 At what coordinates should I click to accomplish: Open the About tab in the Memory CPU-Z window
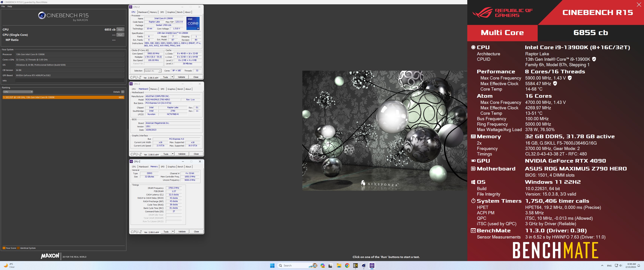point(188,167)
